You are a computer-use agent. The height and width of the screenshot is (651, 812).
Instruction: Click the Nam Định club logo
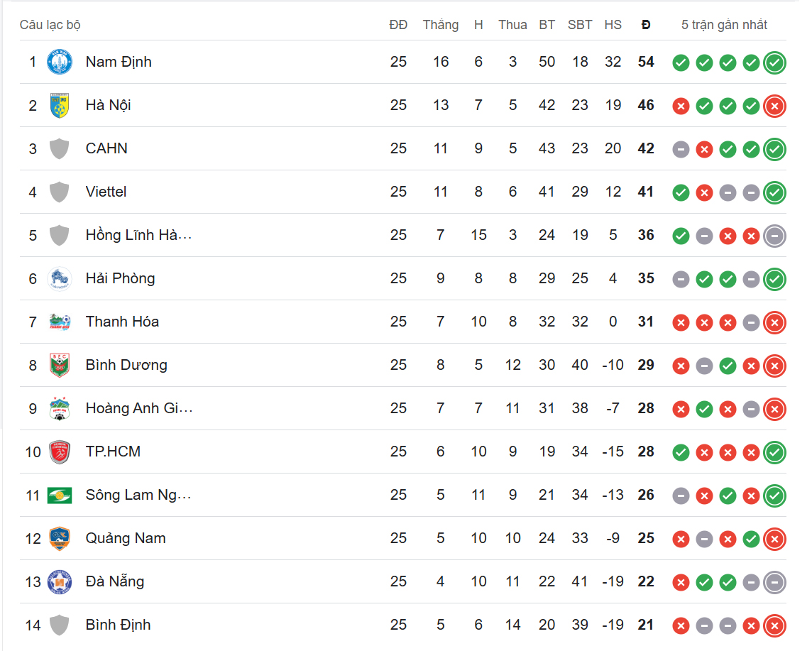pos(60,62)
